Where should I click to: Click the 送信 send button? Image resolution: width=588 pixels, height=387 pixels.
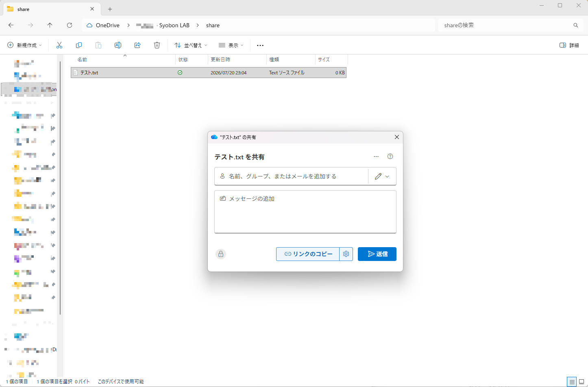377,254
